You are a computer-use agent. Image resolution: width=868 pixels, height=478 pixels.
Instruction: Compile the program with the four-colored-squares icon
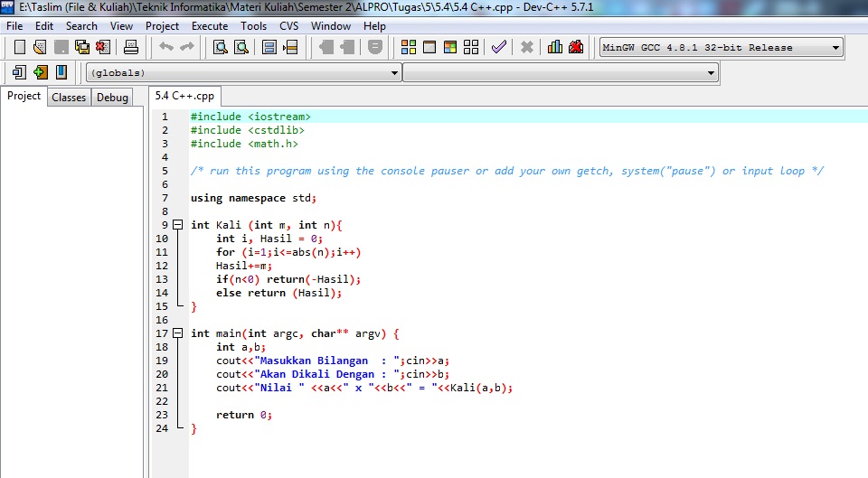coord(409,47)
